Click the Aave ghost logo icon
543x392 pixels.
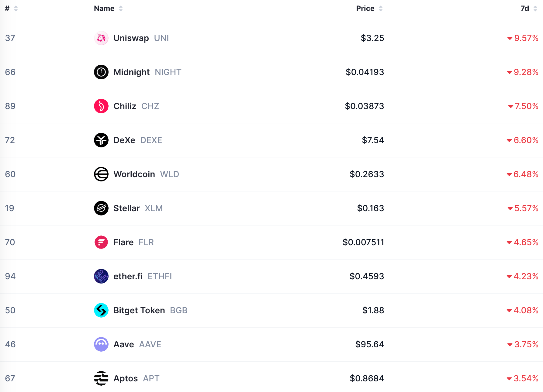[x=101, y=344]
